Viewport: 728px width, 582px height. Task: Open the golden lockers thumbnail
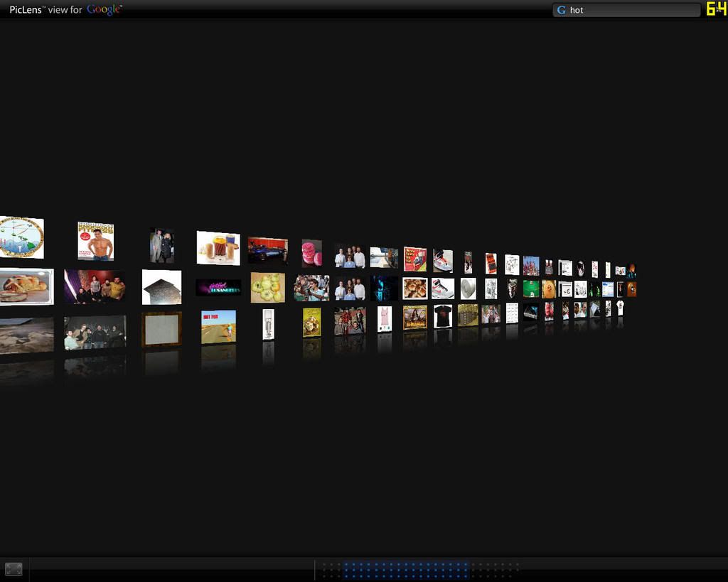point(468,315)
